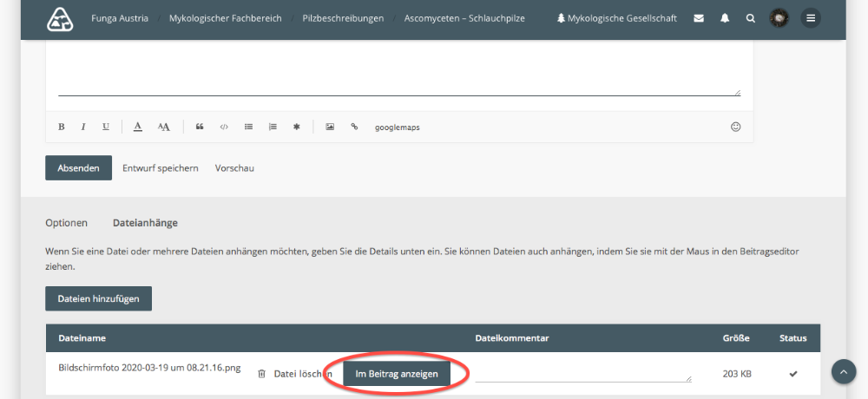This screenshot has height=399, width=868.
Task: Open the hamburger menu in the header
Action: tap(811, 17)
